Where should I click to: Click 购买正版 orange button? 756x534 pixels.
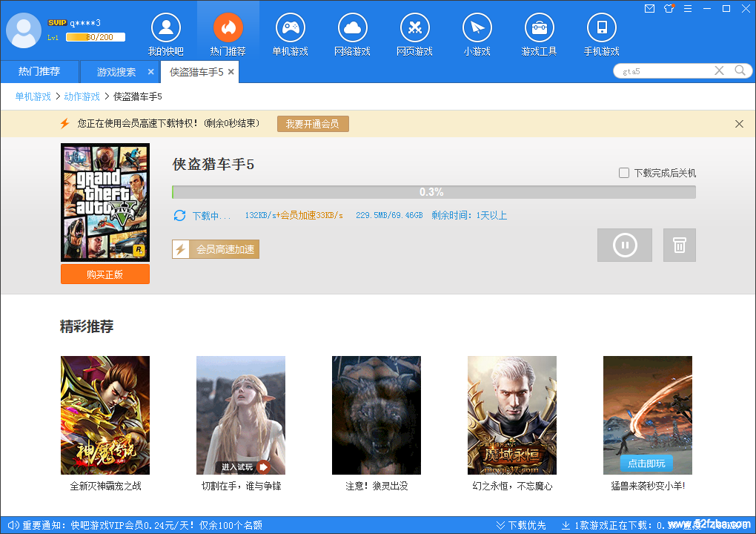pos(105,274)
